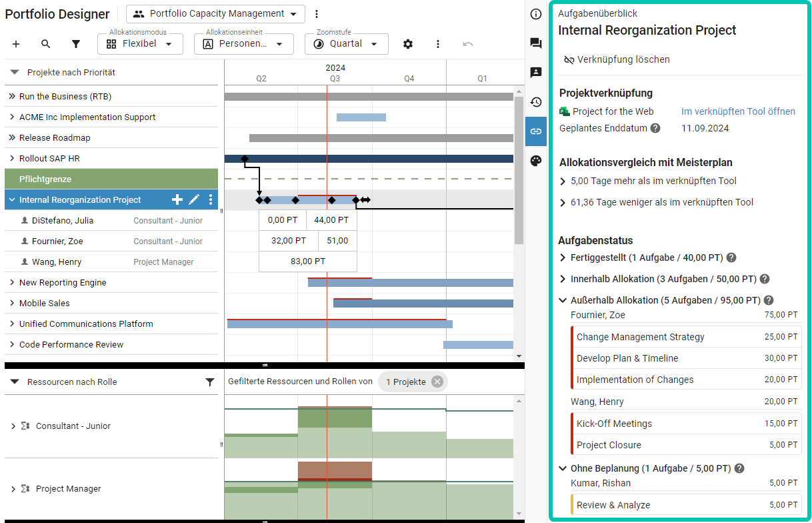Collapse Außerhalb Allokation section

pos(563,300)
